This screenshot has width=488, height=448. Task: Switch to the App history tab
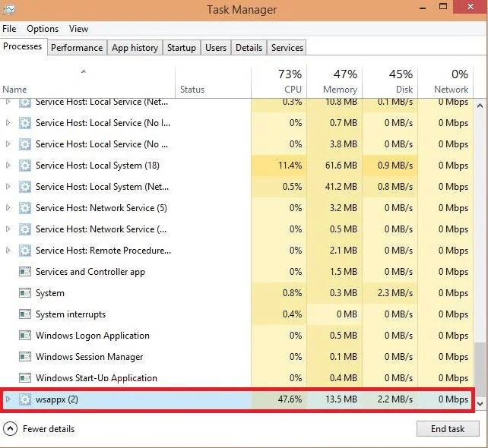[135, 48]
